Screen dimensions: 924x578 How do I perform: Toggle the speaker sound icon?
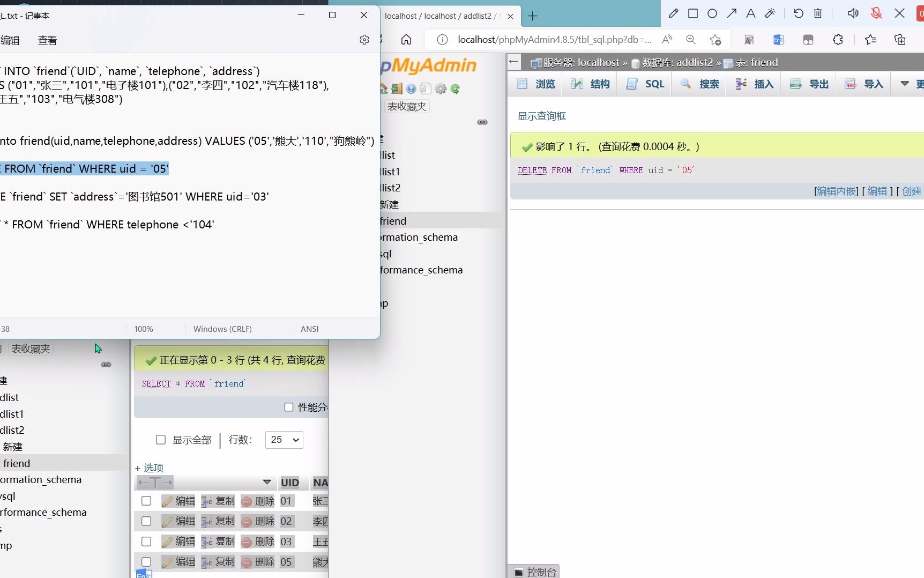pyautogui.click(x=853, y=13)
